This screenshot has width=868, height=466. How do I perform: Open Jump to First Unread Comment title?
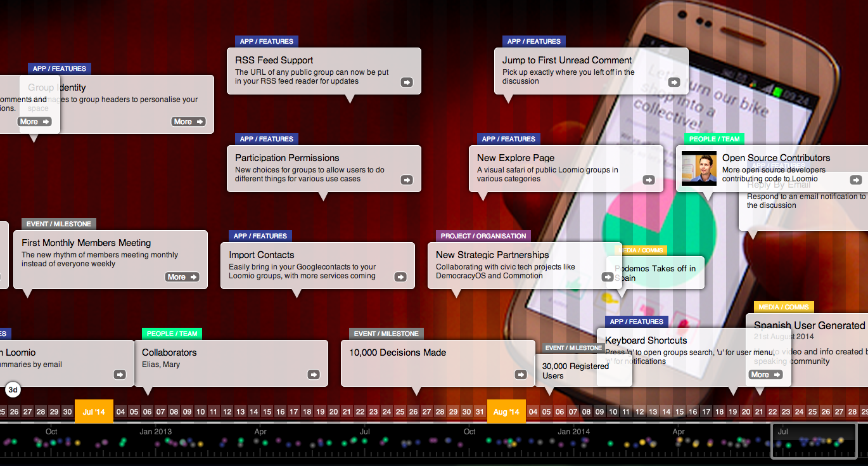pyautogui.click(x=567, y=60)
